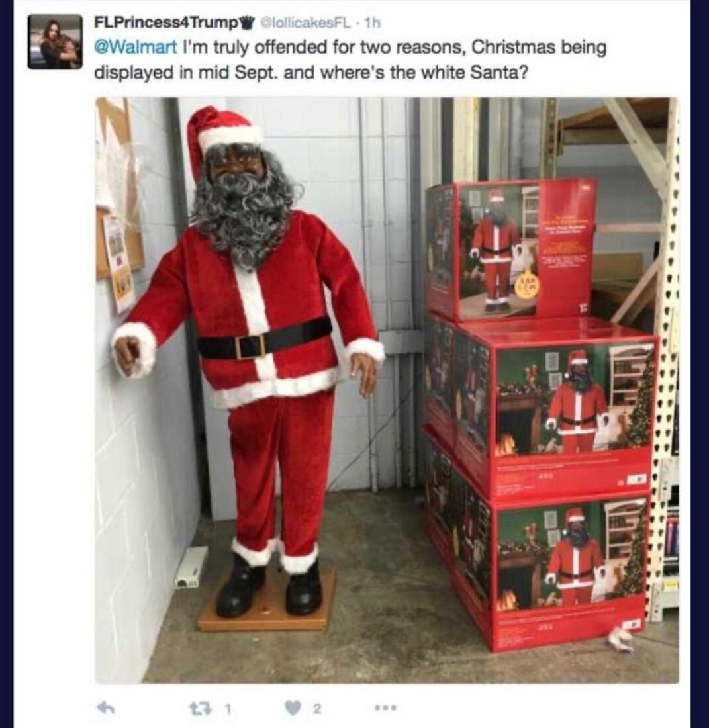Open FLPrincess4Trump's profile avatar
Screen dimensions: 709x728
(55, 41)
